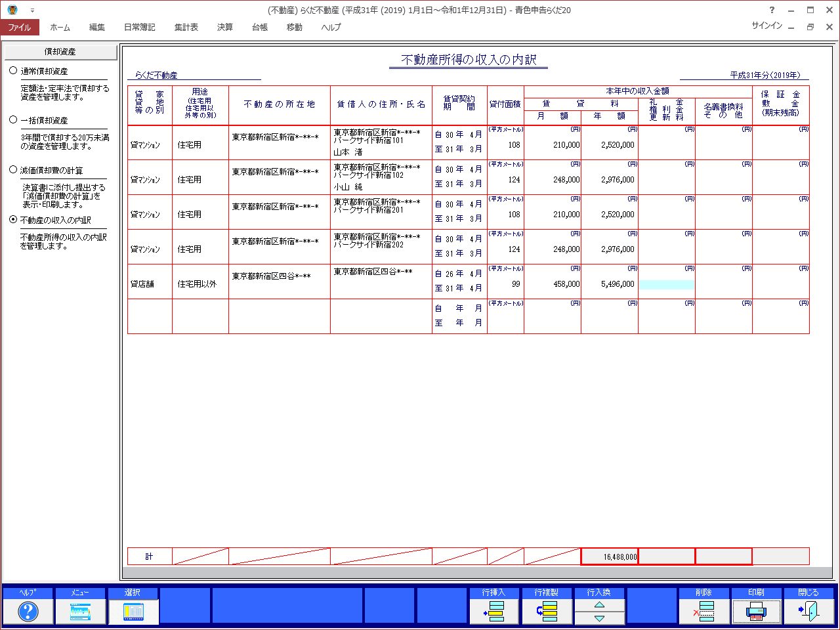Click the 選択 icon button
The width and height of the screenshot is (840, 630).
click(133, 611)
